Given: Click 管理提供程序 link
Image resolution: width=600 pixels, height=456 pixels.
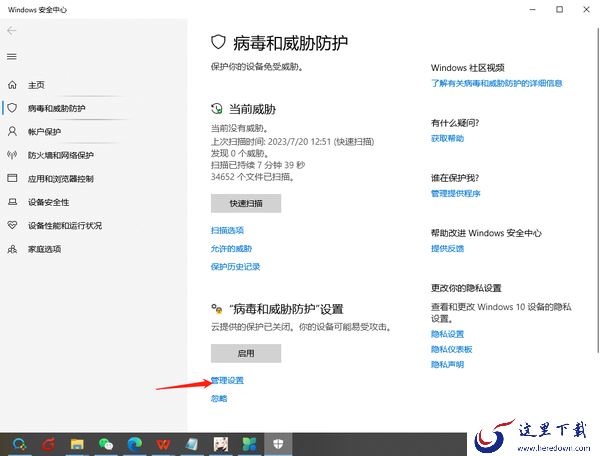Looking at the screenshot, I should pos(455,193).
